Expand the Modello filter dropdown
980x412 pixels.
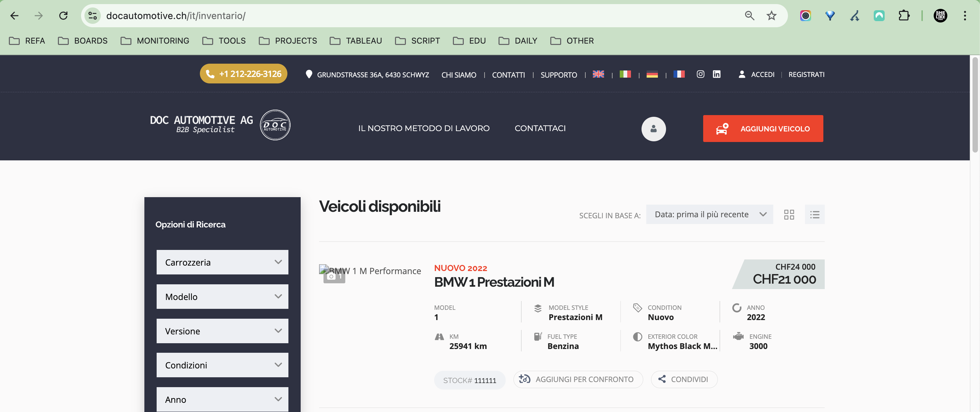(222, 296)
